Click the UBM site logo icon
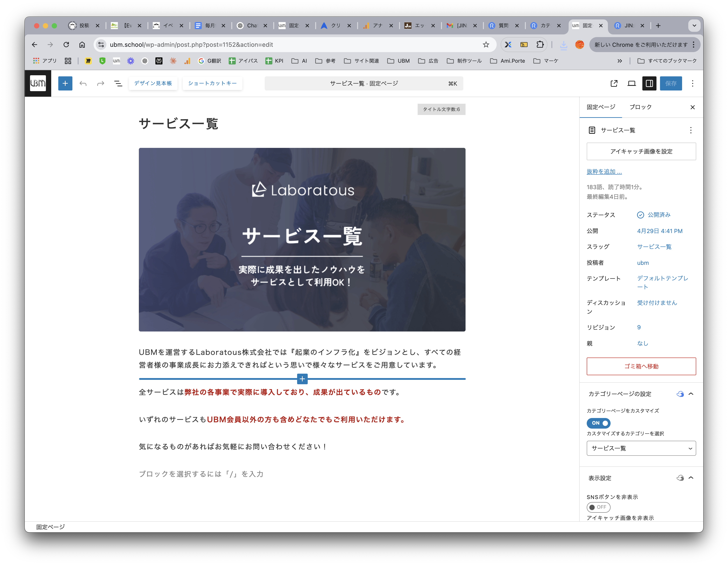Screen dimensions: 728x565 click(38, 83)
